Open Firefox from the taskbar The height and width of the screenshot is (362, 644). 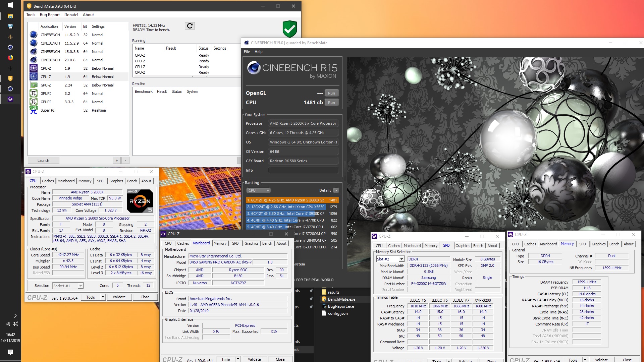[10, 58]
